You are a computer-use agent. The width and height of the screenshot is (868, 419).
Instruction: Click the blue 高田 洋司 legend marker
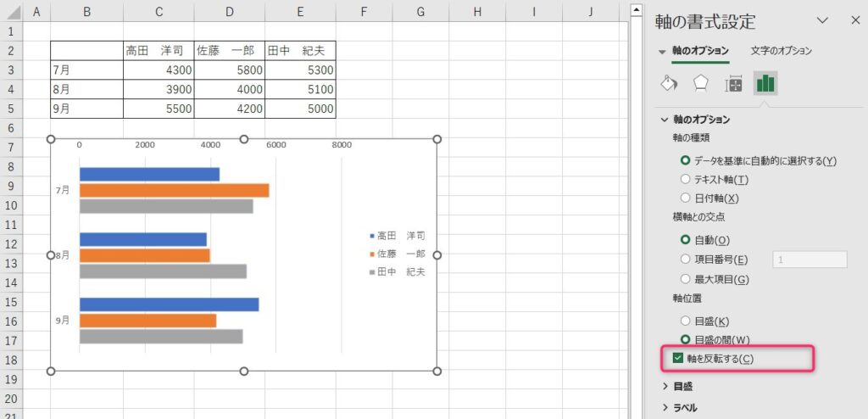coord(371,236)
